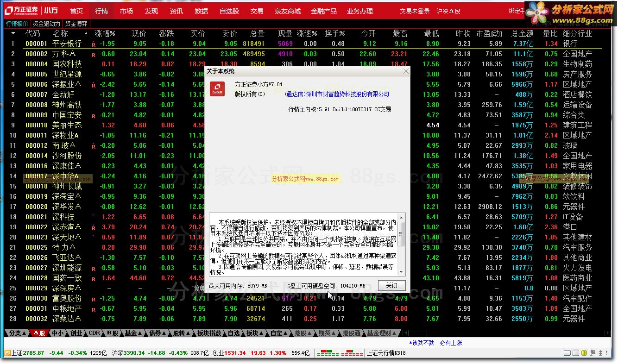Screen dimensions: 618x364
Task: Open the 泉友商城 menu
Action: tap(287, 11)
